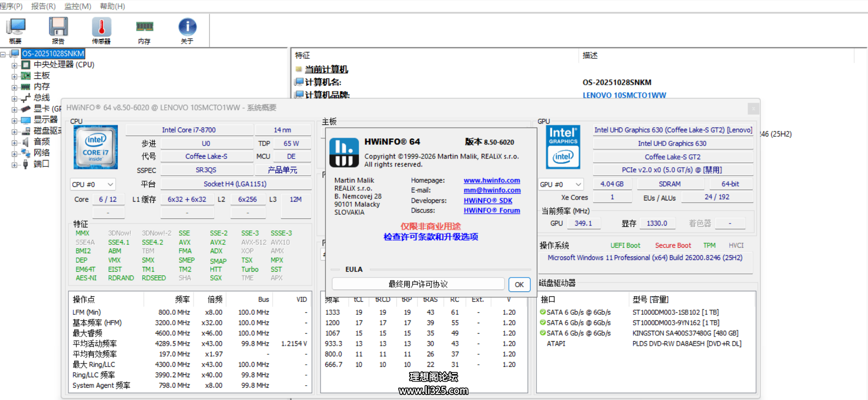Click the Microsoft Windows 11 Professional build text
This screenshot has height=400, width=868.
645,258
